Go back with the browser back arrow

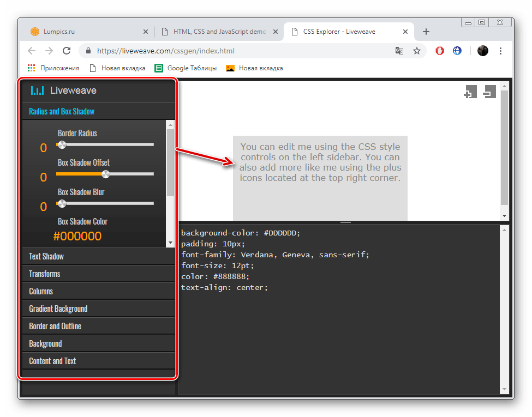(x=32, y=51)
